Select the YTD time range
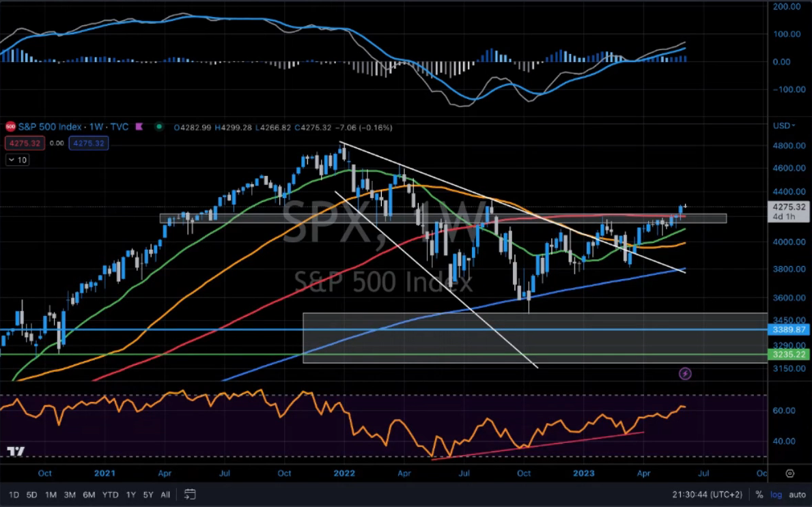The height and width of the screenshot is (507, 812). pos(110,494)
